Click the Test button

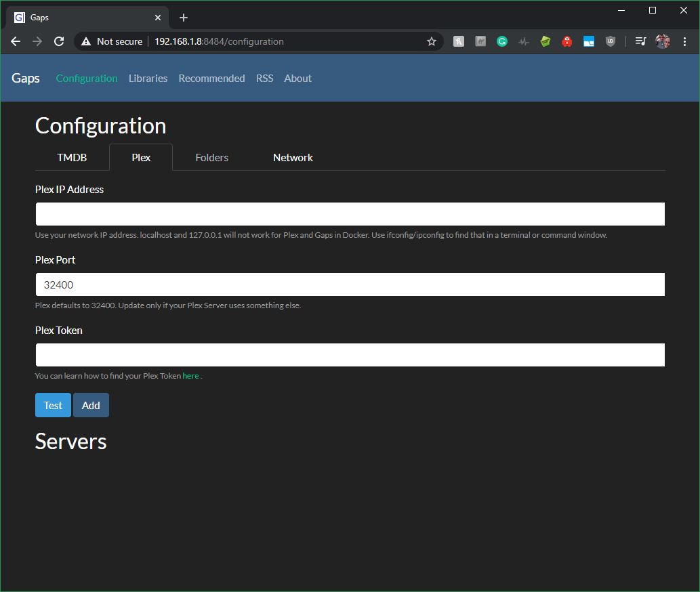coord(53,405)
